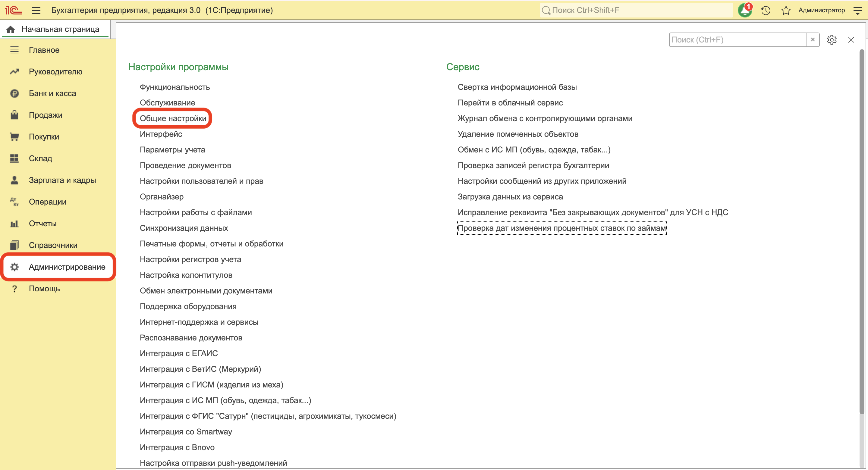Image resolution: width=868 pixels, height=470 pixels.
Task: Open the history clock icon
Action: tap(766, 10)
